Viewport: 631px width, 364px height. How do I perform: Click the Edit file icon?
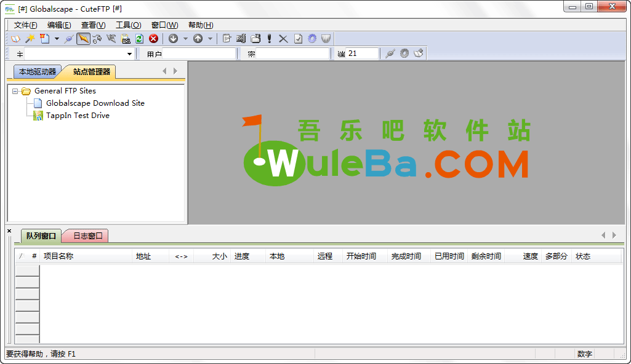tap(227, 39)
